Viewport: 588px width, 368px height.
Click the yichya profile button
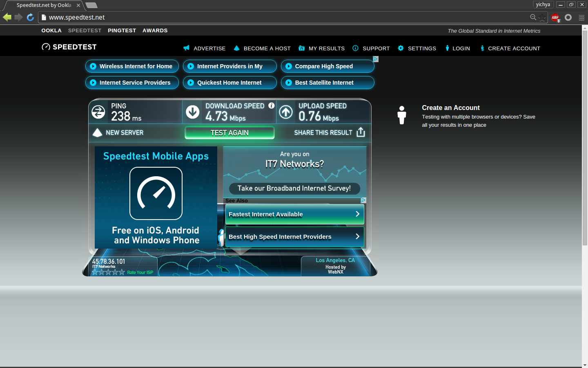(x=543, y=4)
